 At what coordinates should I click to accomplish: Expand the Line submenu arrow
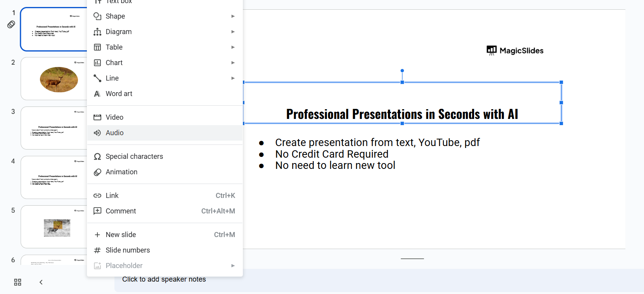click(x=233, y=78)
